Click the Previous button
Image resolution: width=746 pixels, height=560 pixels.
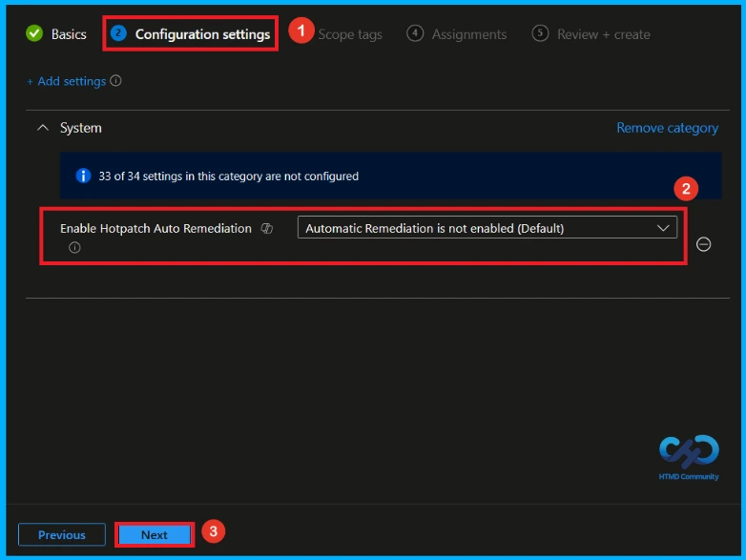(62, 535)
